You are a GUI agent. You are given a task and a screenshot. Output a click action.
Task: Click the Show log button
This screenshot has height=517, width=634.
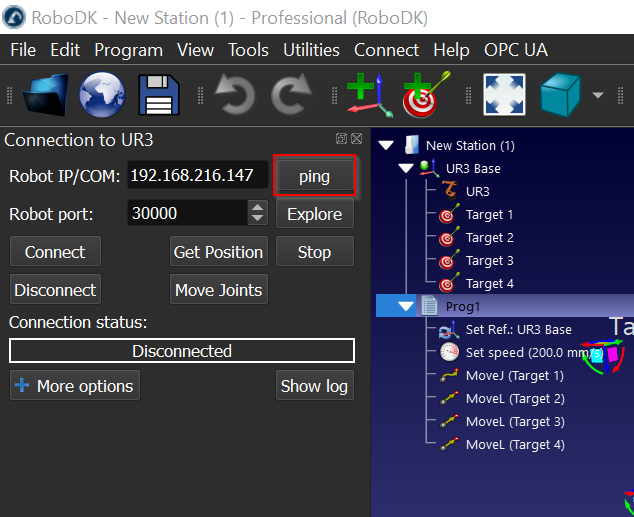tap(315, 385)
